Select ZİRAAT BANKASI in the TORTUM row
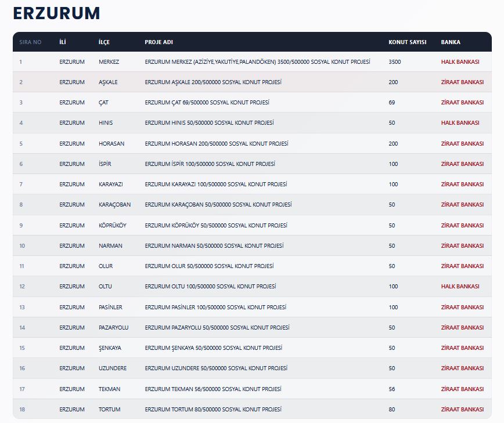504x423 pixels. tap(462, 410)
